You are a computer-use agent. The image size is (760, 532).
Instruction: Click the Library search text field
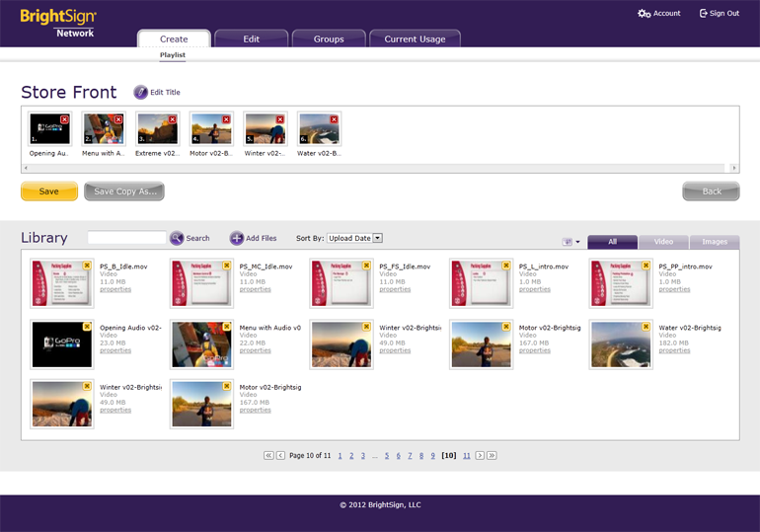pyautogui.click(x=126, y=238)
